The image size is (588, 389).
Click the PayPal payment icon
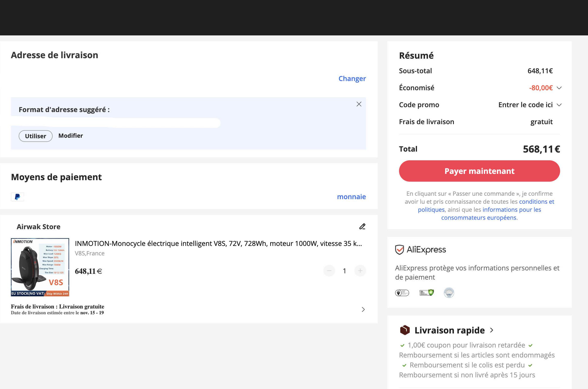coord(17,197)
